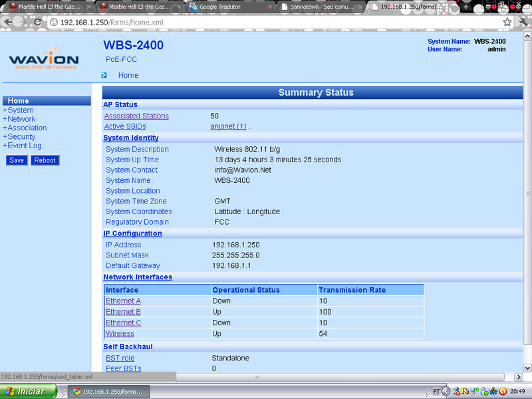
Task: Select the Chrome 192.168.1.250 taskbar button
Action: pyautogui.click(x=109, y=392)
